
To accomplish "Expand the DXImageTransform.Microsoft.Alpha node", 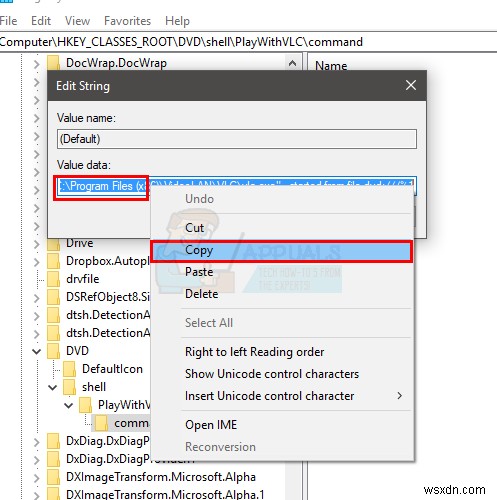I will tap(37, 478).
